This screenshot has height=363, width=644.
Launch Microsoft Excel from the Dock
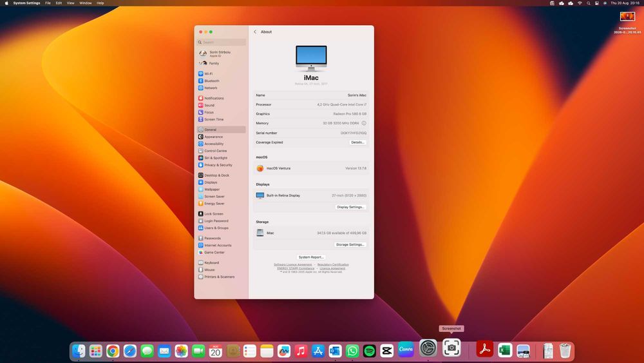click(x=505, y=350)
